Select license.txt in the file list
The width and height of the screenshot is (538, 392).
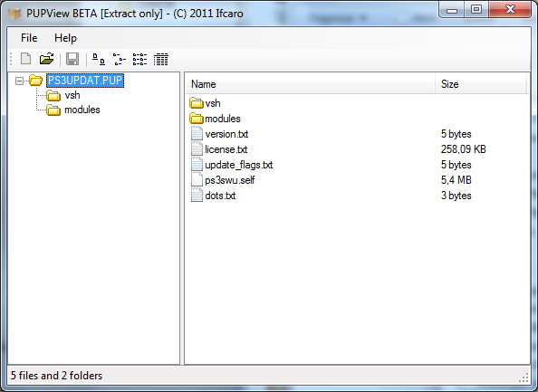point(226,149)
